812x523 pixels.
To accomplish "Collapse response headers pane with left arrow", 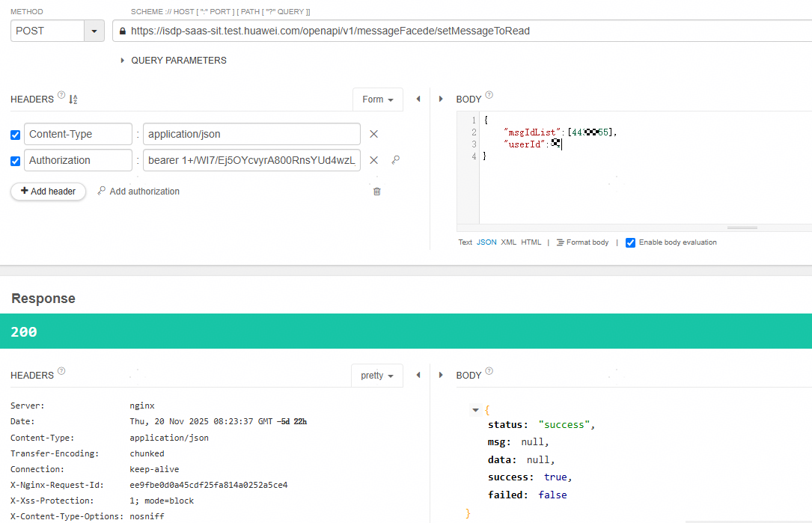I will click(x=418, y=375).
